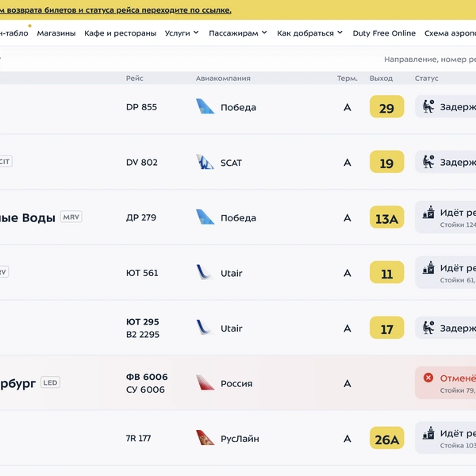Open Duty Free Online link
This screenshot has height=476, width=476.
384,33
